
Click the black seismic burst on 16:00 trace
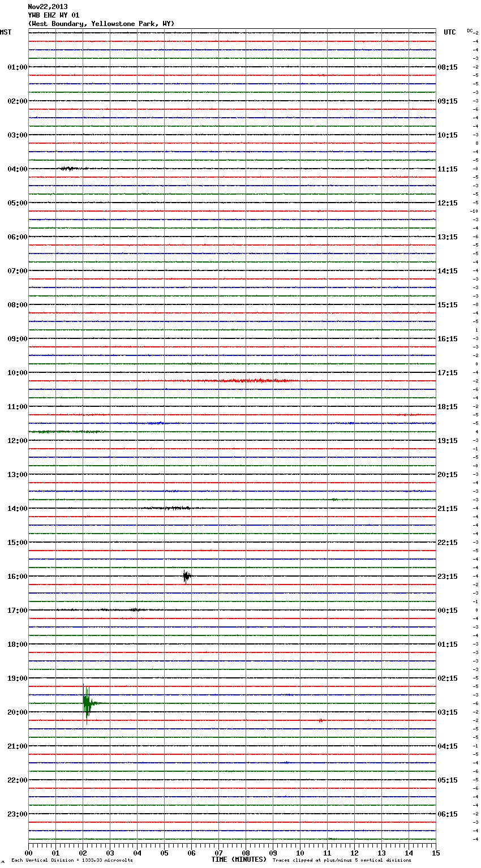point(187,577)
